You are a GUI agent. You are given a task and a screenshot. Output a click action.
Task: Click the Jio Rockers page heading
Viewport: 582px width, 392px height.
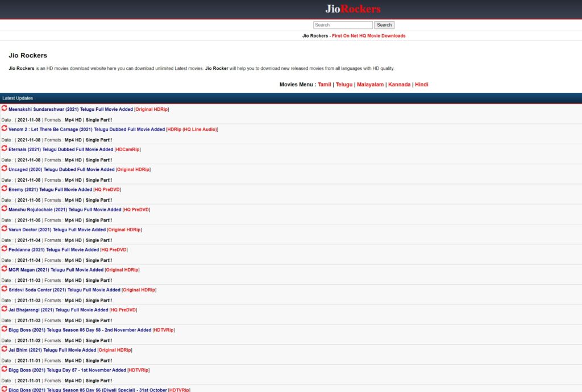28,55
